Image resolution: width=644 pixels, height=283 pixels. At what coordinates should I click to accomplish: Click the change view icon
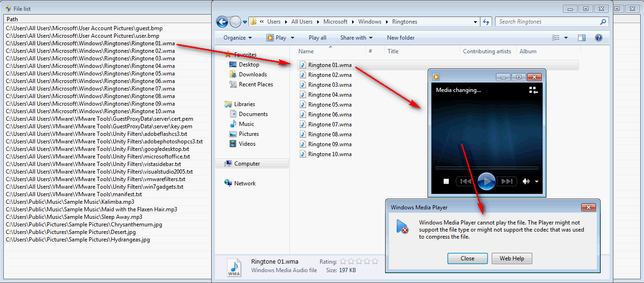(x=556, y=38)
